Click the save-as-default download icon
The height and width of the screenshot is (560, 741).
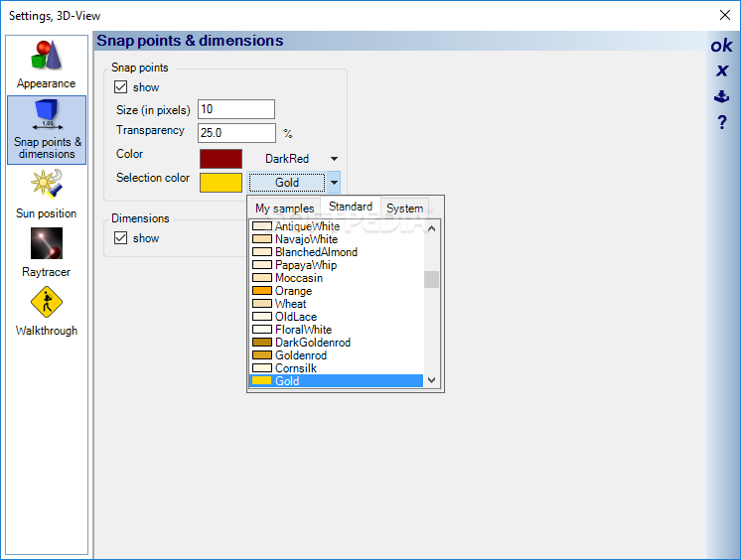(721, 96)
